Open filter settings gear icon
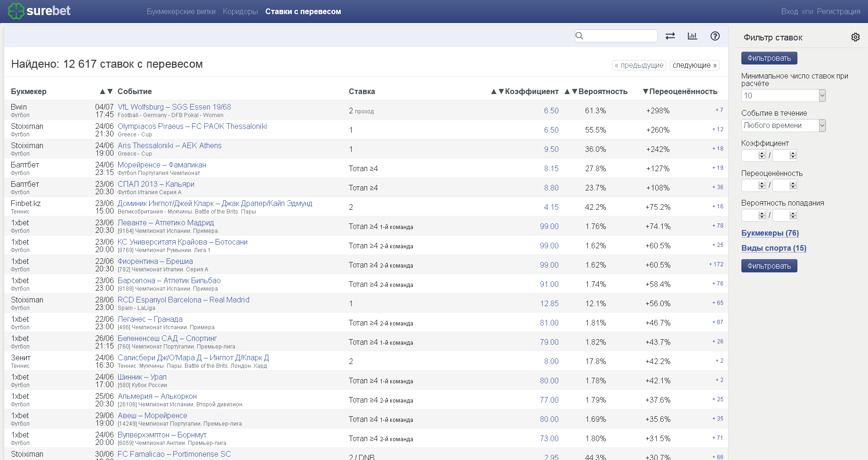Image resolution: width=868 pixels, height=460 pixels. [855, 37]
